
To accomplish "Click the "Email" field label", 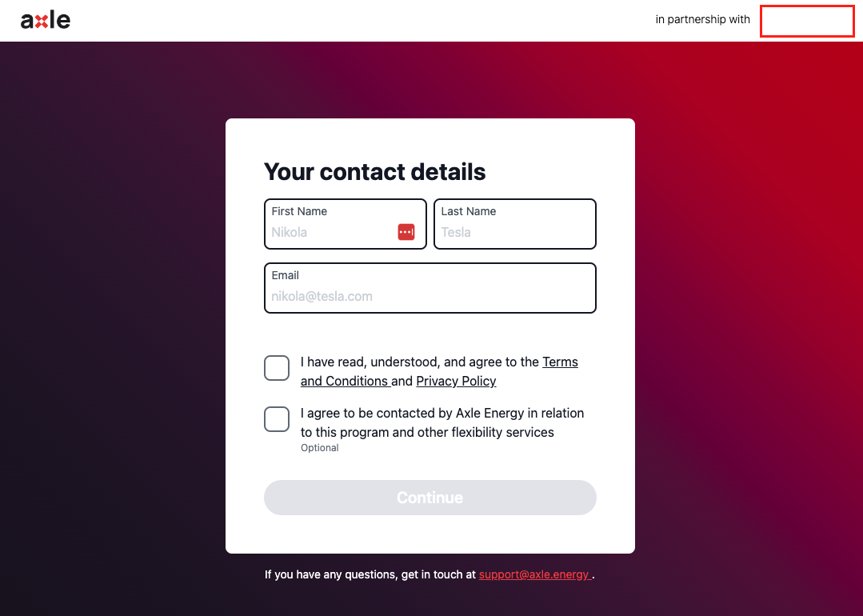I will pyautogui.click(x=285, y=275).
